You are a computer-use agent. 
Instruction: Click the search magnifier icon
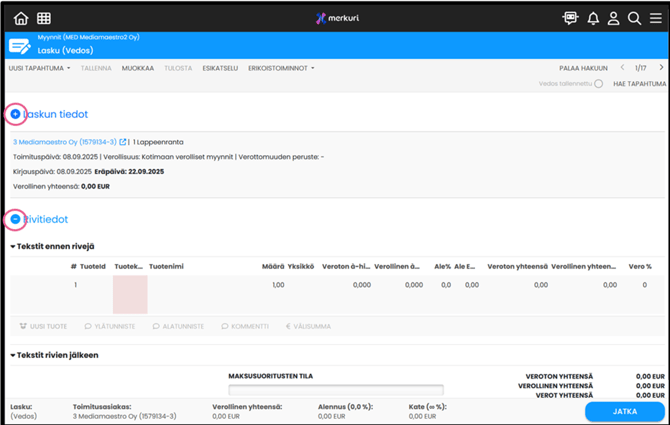pos(634,18)
